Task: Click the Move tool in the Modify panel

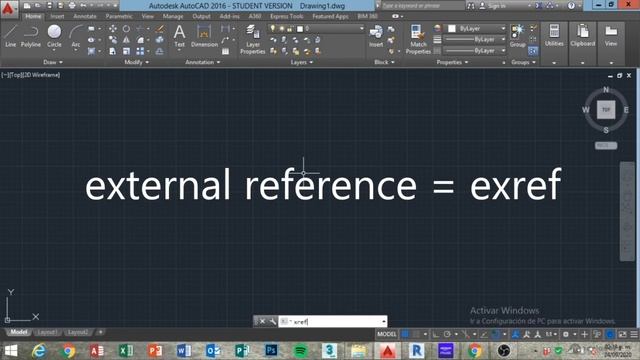Action: pyautogui.click(x=113, y=29)
